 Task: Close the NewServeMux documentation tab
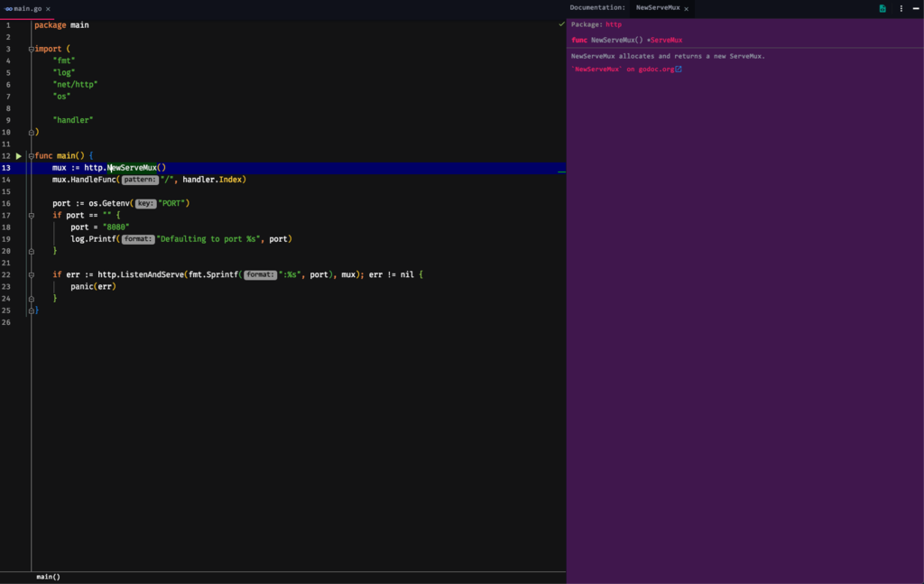tap(687, 9)
